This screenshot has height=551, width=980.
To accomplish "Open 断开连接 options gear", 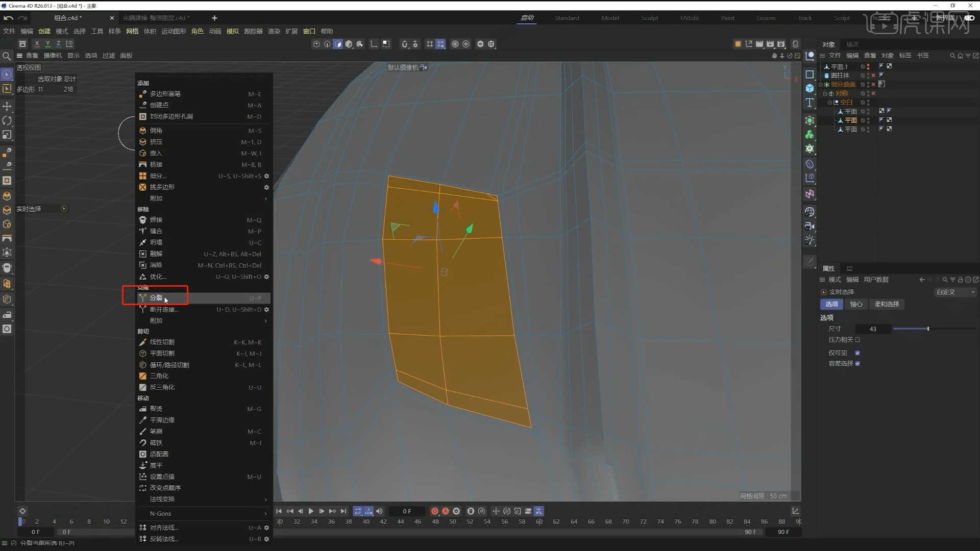I will pos(266,310).
